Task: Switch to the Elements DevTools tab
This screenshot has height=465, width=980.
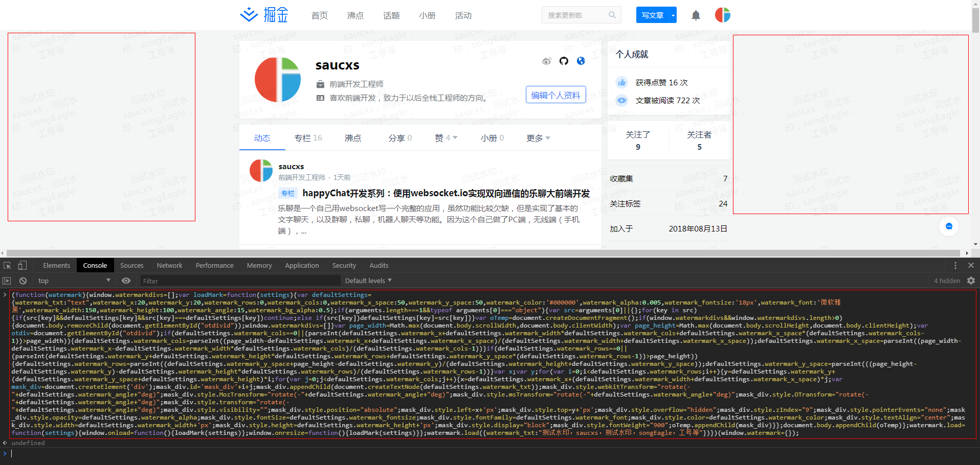Action: (56, 265)
